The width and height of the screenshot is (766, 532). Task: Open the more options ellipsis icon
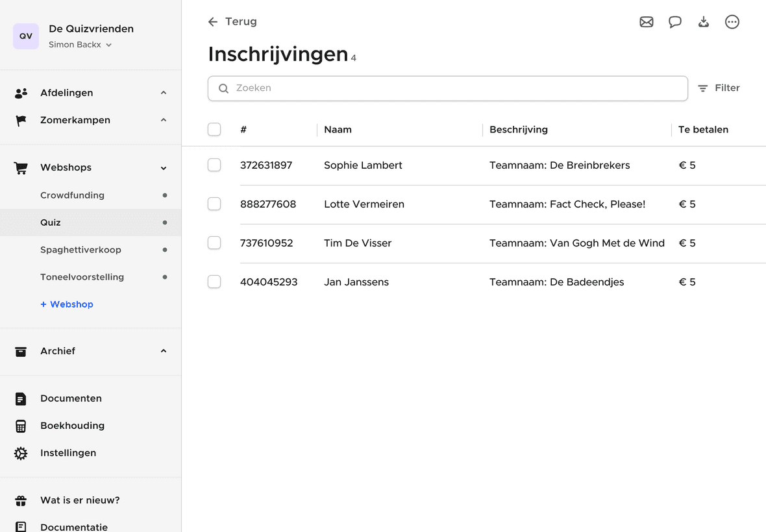(732, 22)
